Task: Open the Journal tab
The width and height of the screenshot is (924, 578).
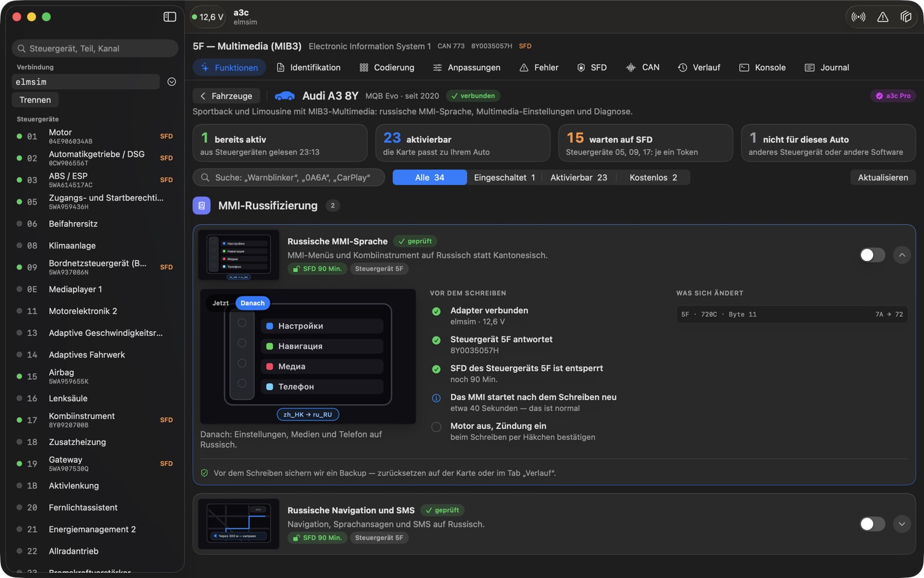Action: pyautogui.click(x=827, y=68)
